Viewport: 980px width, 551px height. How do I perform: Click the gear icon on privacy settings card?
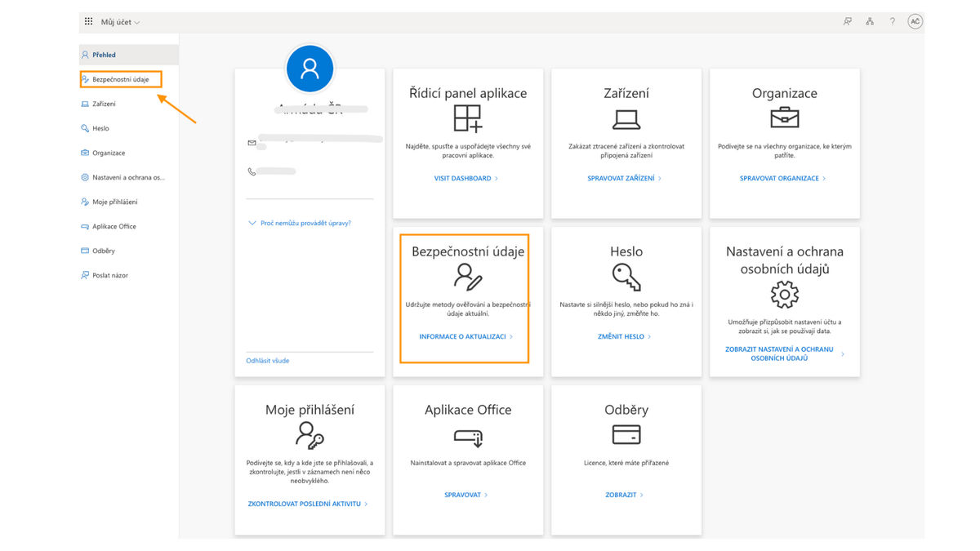784,294
